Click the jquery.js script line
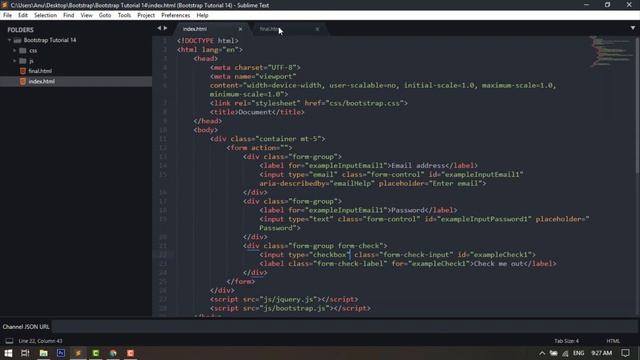The width and height of the screenshot is (640, 360). [x=284, y=300]
